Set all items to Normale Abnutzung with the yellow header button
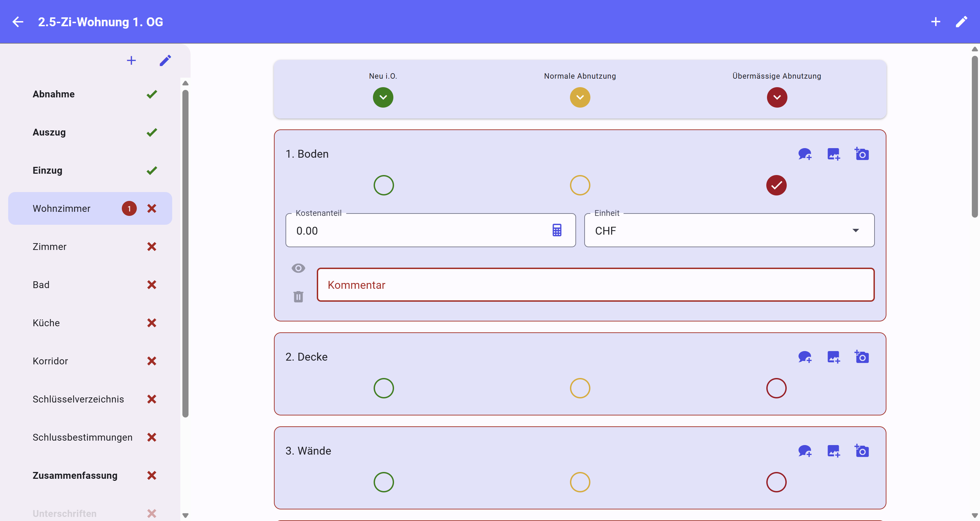Viewport: 980px width, 521px height. (580, 97)
